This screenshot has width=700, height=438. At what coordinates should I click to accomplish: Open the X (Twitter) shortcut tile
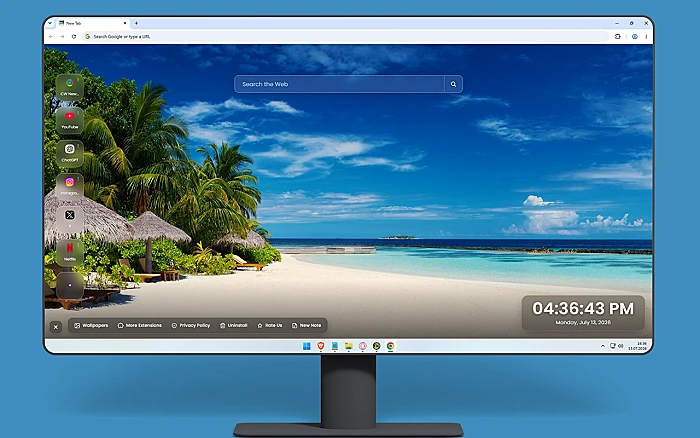point(70,219)
